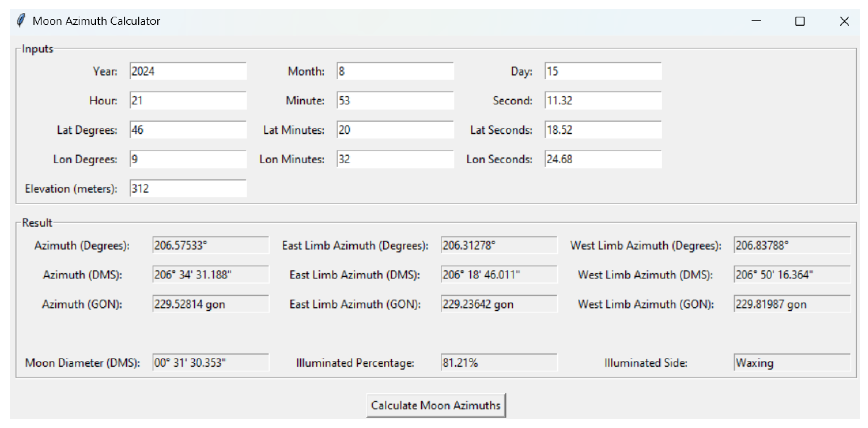Click the 'Illuminated Percentage:' label
This screenshot has width=868, height=428.
(355, 363)
